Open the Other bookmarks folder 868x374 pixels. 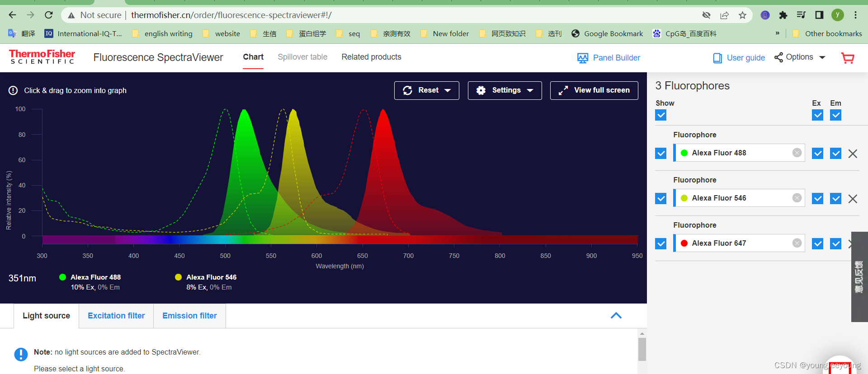tap(827, 33)
